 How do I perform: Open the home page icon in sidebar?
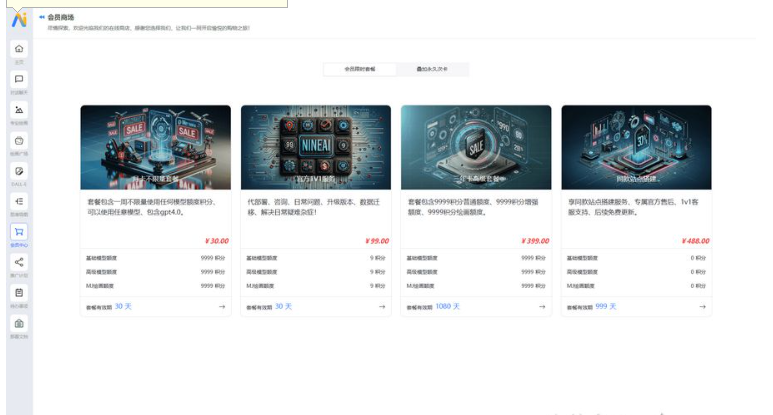point(19,49)
